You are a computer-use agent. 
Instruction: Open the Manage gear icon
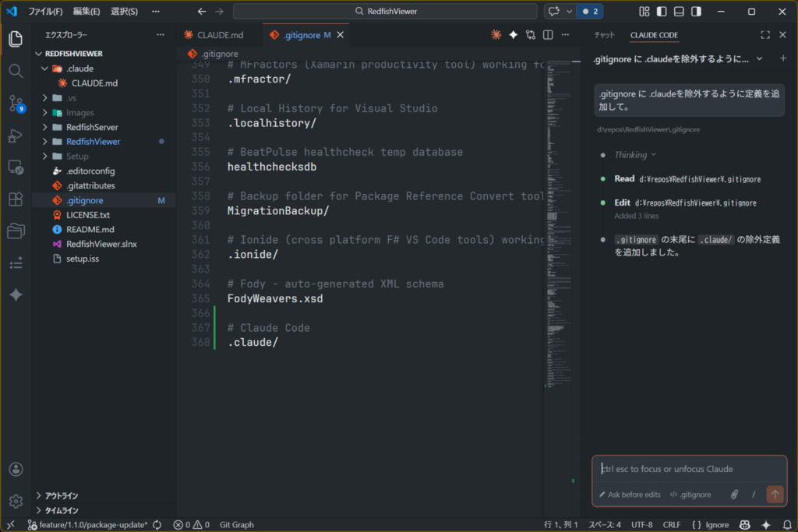16,501
